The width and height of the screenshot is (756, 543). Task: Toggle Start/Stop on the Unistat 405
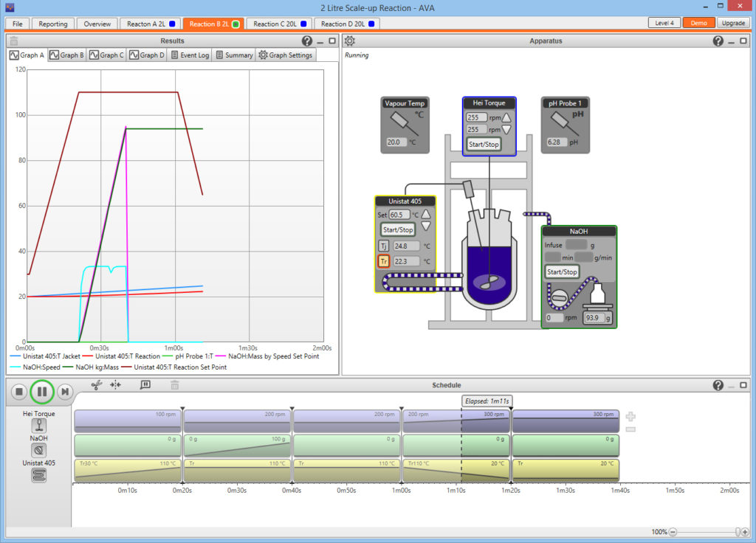coord(399,229)
